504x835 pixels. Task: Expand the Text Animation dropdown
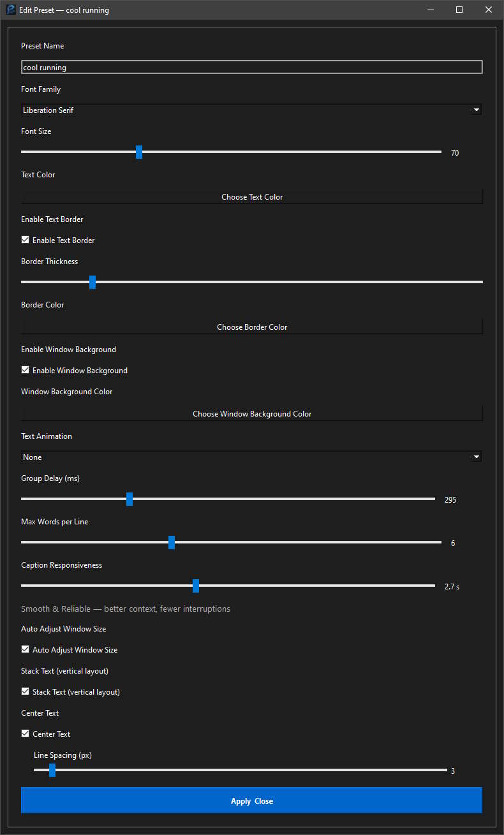point(251,457)
